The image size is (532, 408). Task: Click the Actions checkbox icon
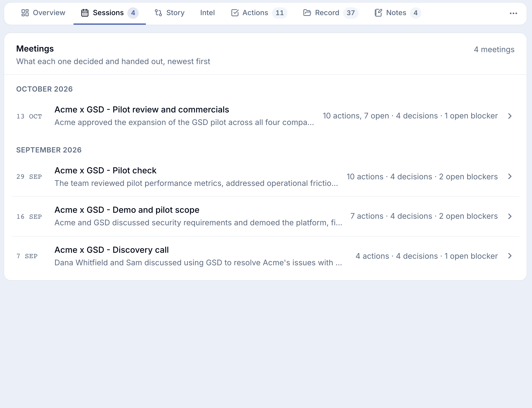(x=235, y=13)
